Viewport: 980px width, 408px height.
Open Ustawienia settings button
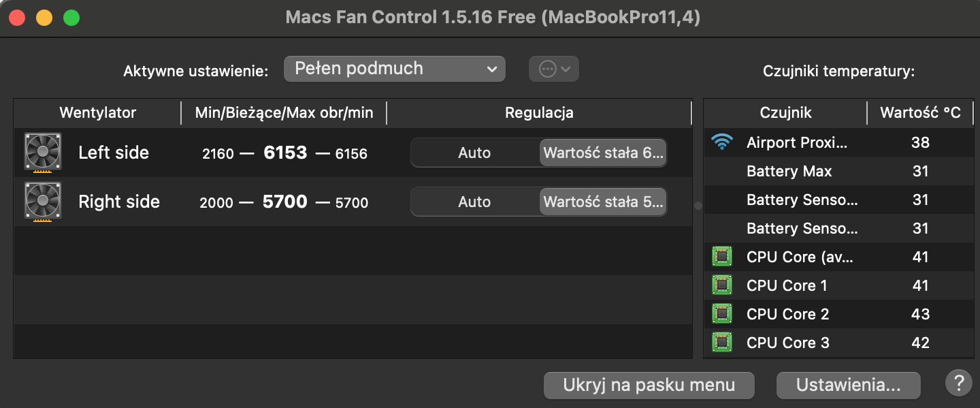[x=848, y=385]
